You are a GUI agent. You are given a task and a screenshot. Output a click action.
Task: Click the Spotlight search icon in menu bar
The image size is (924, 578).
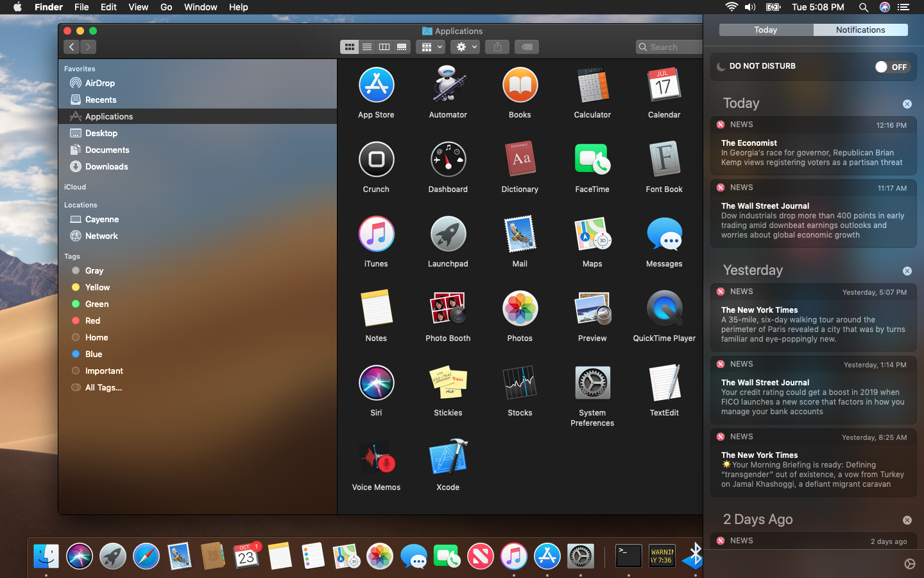[864, 7]
